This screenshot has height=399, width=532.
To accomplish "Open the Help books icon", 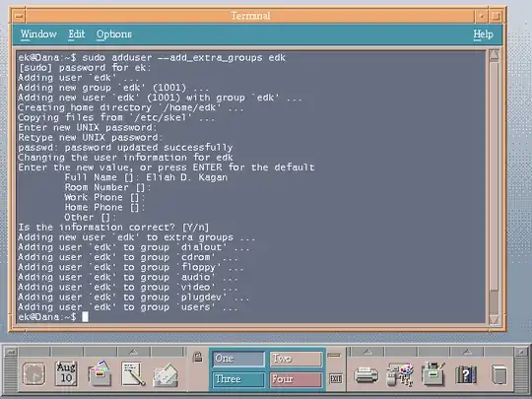I will [465, 374].
